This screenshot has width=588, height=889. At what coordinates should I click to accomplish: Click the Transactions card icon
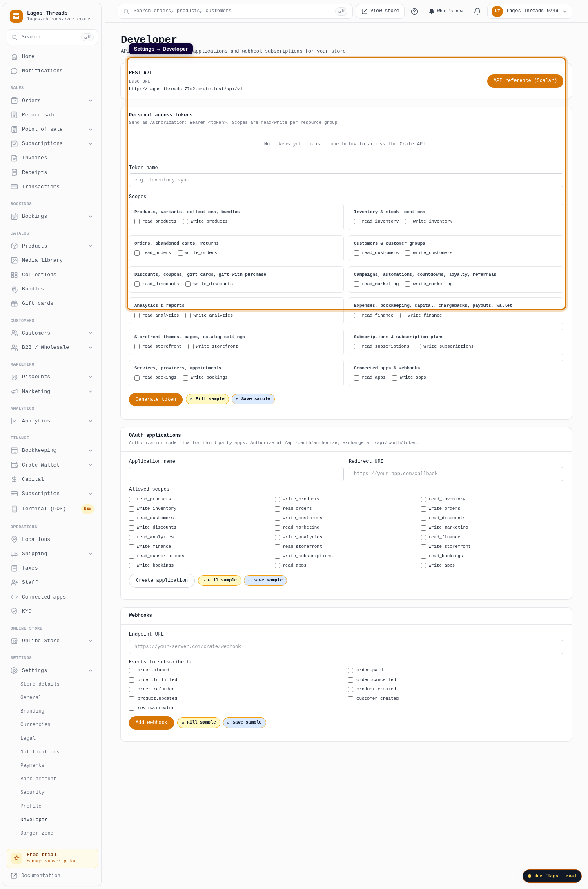14,187
